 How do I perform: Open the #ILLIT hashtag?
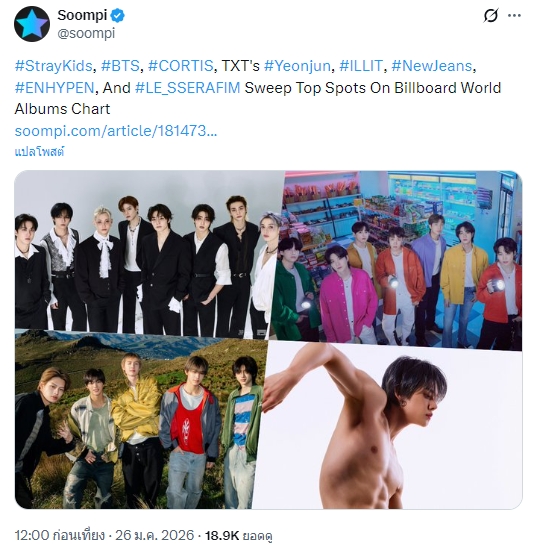pyautogui.click(x=361, y=66)
